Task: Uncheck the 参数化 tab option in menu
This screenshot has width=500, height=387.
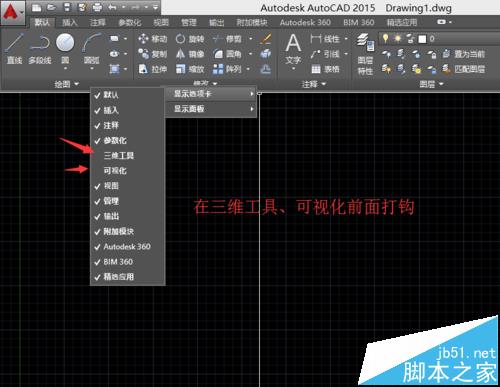Action: (128, 140)
